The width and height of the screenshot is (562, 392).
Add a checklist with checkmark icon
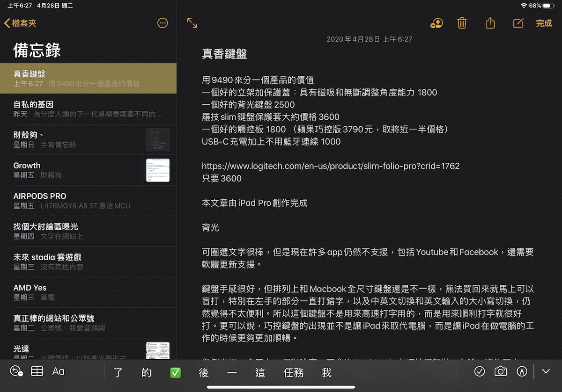[480, 371]
